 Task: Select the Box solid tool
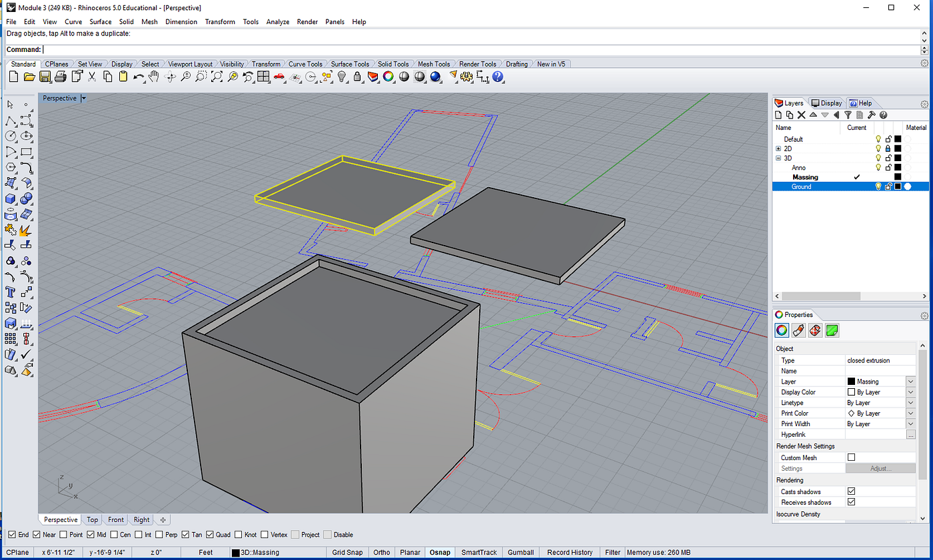[11, 198]
